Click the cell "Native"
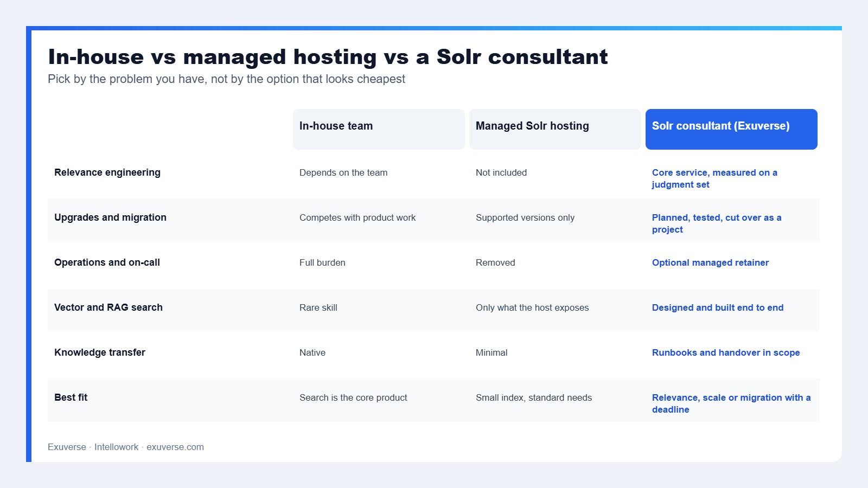Viewport: 868px width, 488px height. coord(312,352)
